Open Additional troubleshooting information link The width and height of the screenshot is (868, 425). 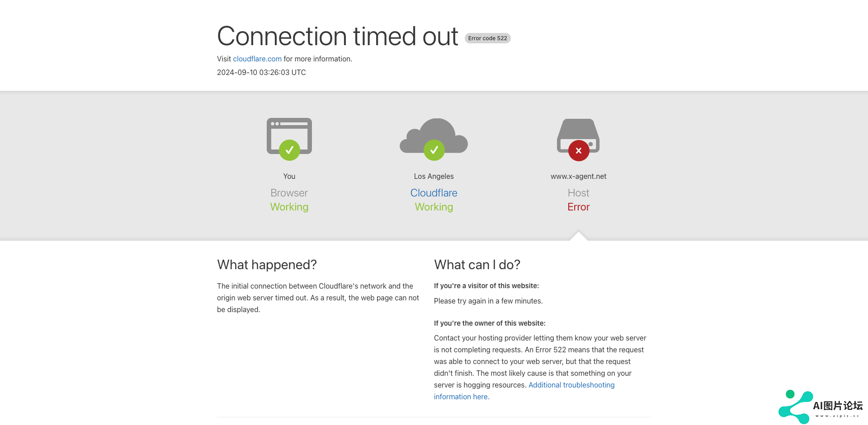tap(571, 385)
